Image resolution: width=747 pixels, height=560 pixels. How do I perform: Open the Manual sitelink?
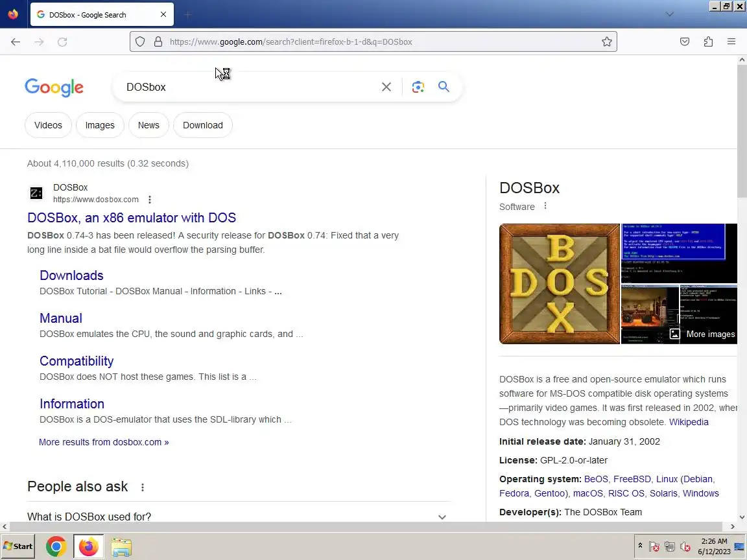point(61,318)
